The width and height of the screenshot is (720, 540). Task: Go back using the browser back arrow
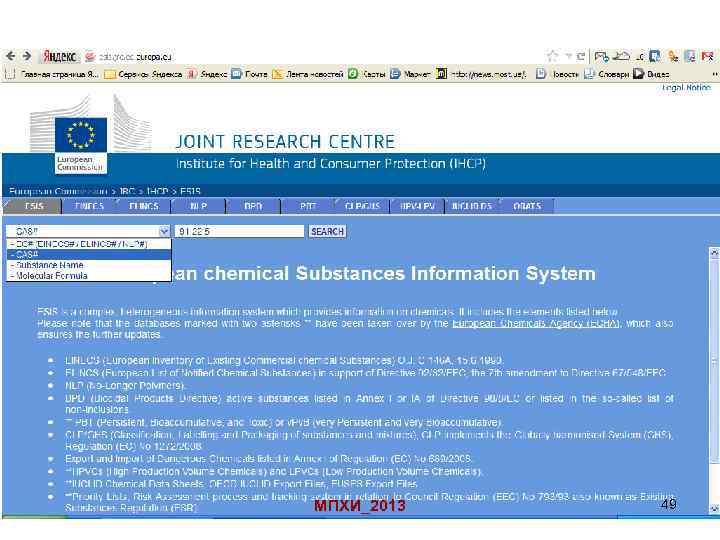pos(11,56)
